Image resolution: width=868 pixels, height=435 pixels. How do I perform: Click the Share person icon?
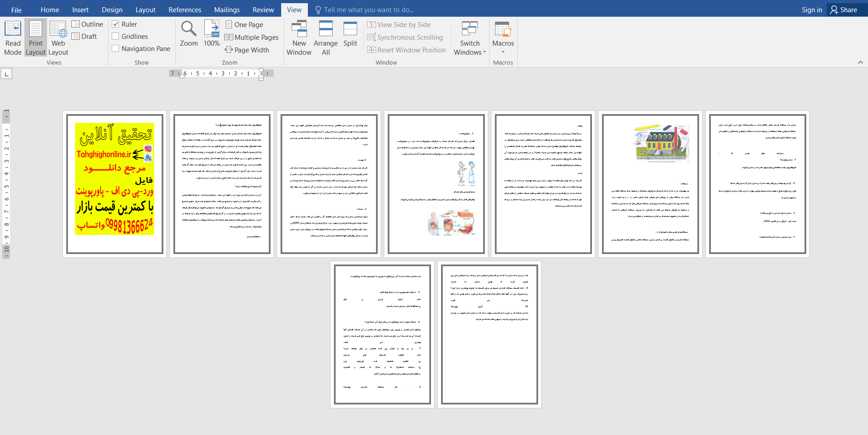click(x=834, y=9)
